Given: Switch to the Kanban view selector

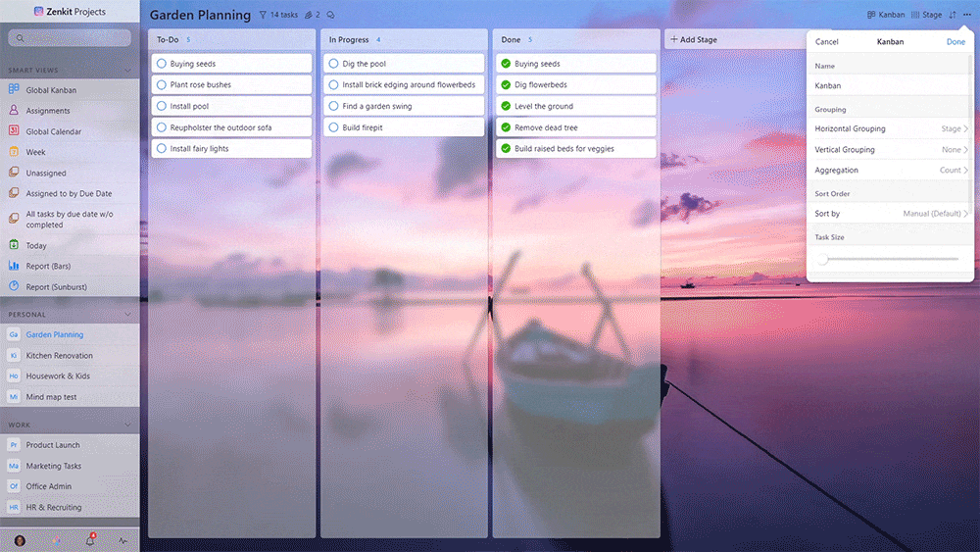Looking at the screenshot, I should click(886, 15).
